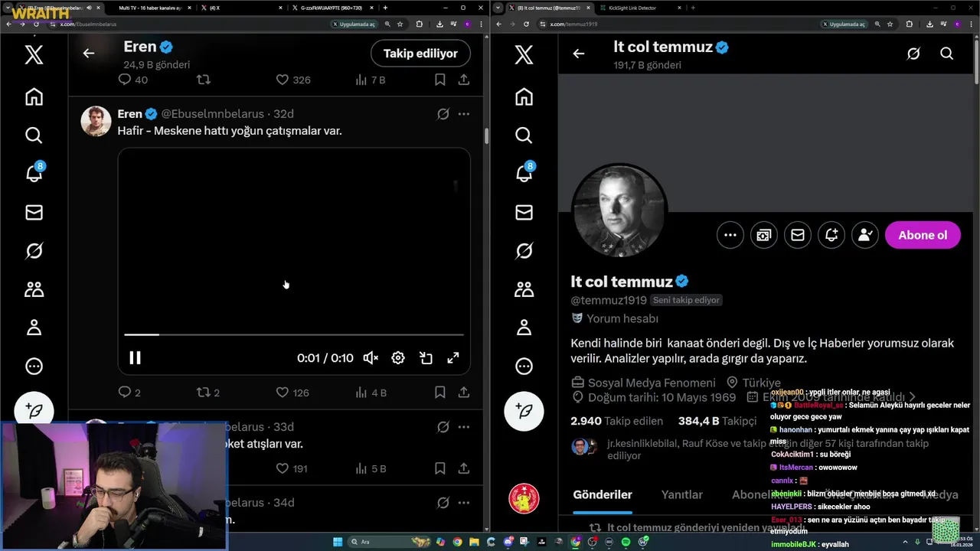The image size is (980, 551).
Task: Open Messages envelope in left window sidebar
Action: pyautogui.click(x=34, y=213)
